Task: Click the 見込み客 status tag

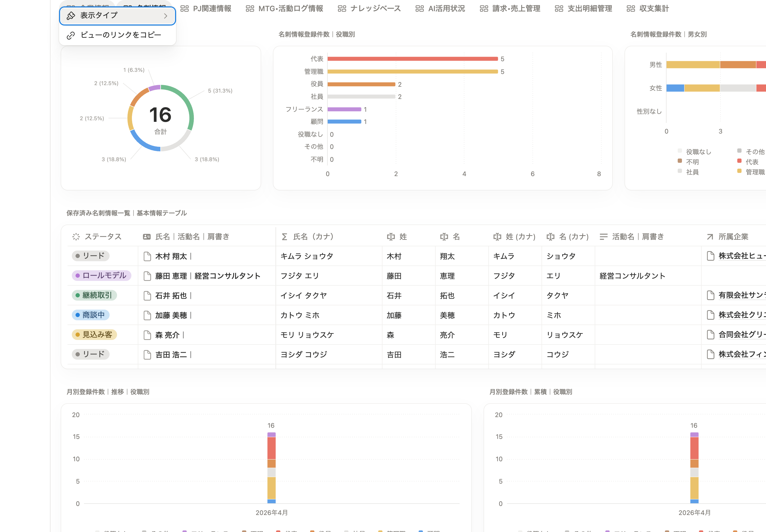Action: pos(94,334)
